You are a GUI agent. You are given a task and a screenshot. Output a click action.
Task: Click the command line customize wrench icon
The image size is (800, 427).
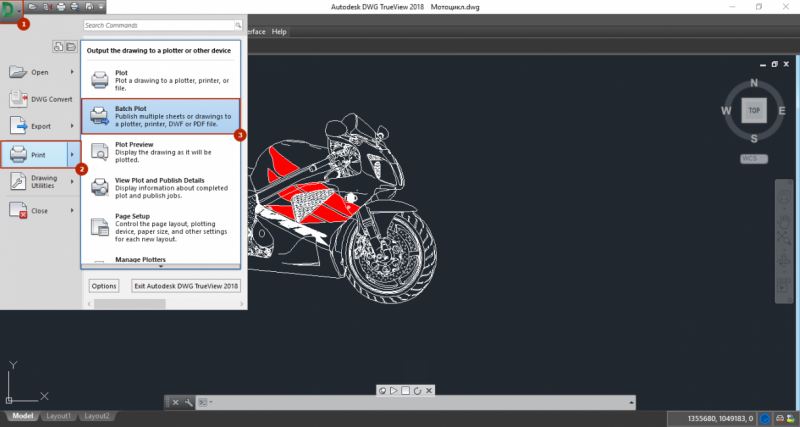coord(188,403)
